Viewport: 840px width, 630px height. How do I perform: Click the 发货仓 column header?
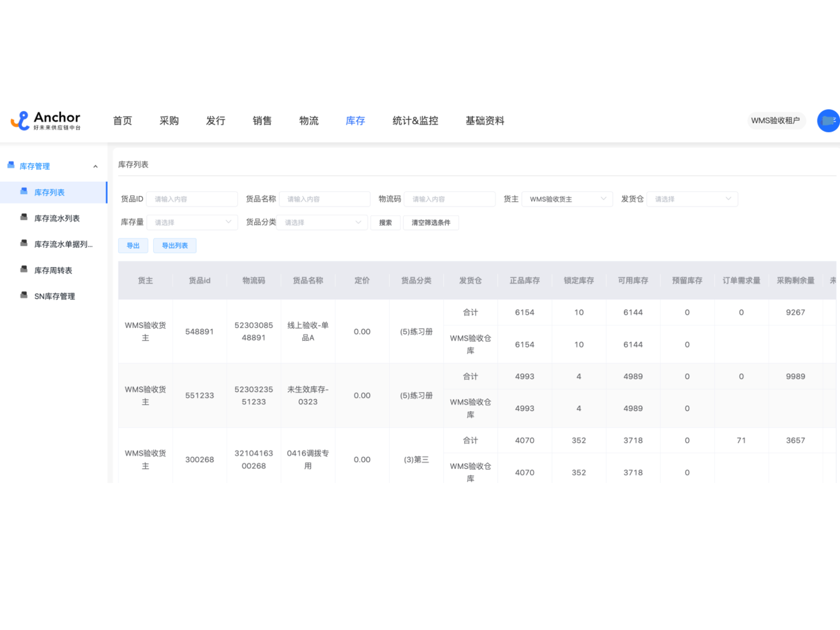470,280
